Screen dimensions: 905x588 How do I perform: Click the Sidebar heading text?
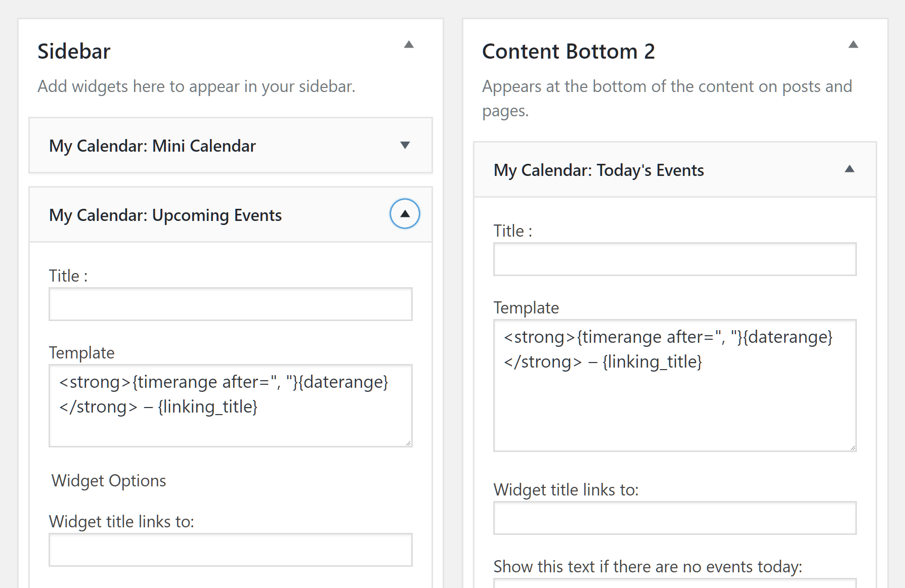[x=74, y=52]
